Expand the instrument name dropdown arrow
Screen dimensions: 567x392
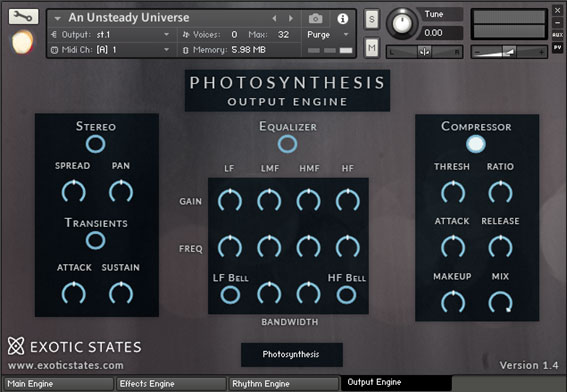[x=57, y=18]
